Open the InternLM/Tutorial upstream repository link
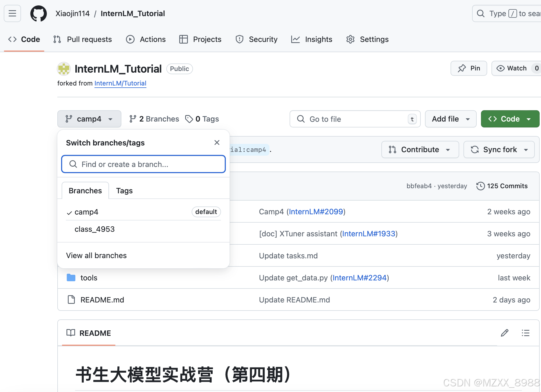Viewport: 541px width, 392px height. [x=120, y=83]
